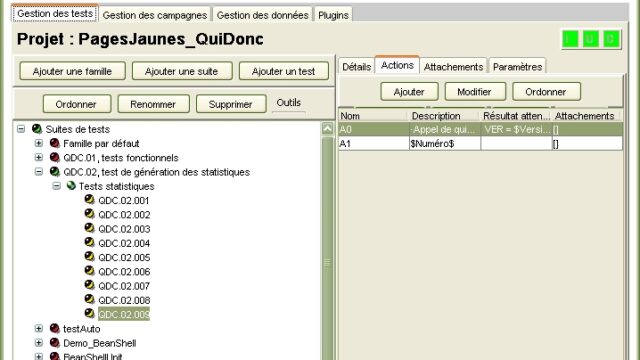Click the tree scrollbar up arrow
Screen dimensions: 640x360
[327, 129]
